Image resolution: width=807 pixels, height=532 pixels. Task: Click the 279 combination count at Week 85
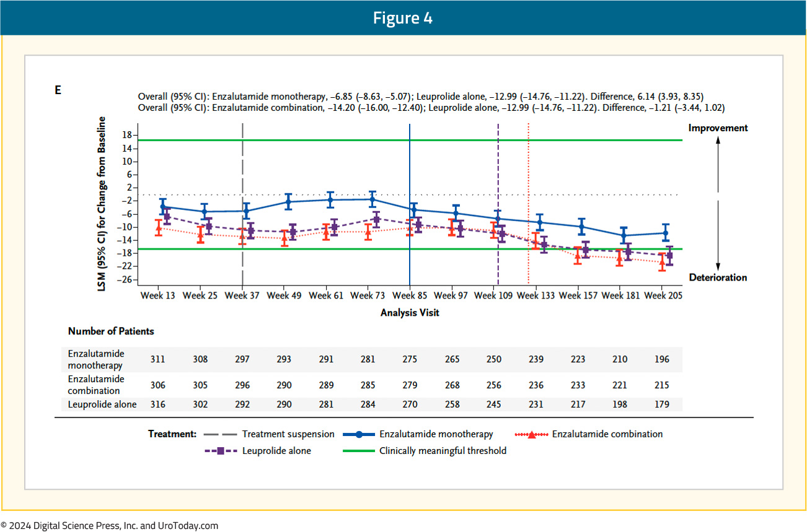click(x=410, y=385)
